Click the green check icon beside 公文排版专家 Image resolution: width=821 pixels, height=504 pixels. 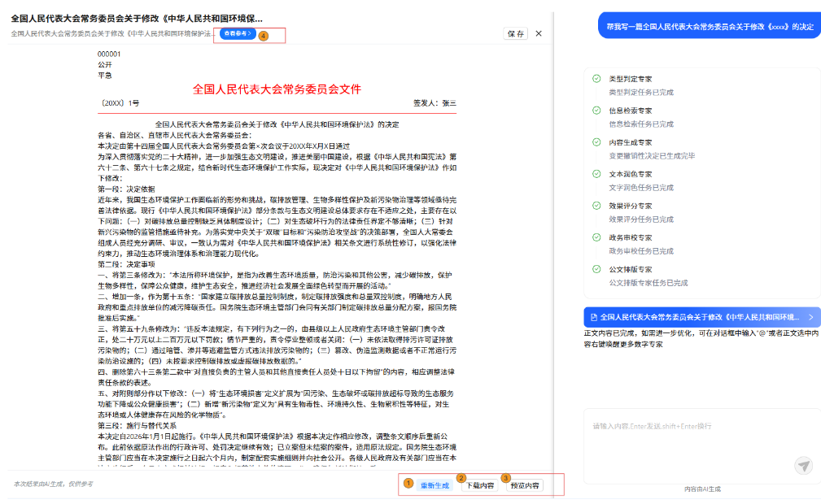pos(596,269)
